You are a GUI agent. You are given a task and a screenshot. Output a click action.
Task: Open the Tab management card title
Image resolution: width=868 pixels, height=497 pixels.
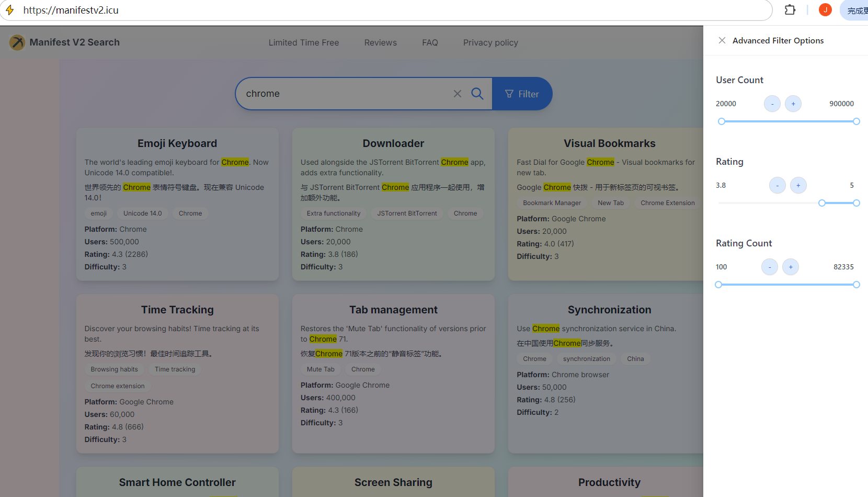click(x=393, y=310)
